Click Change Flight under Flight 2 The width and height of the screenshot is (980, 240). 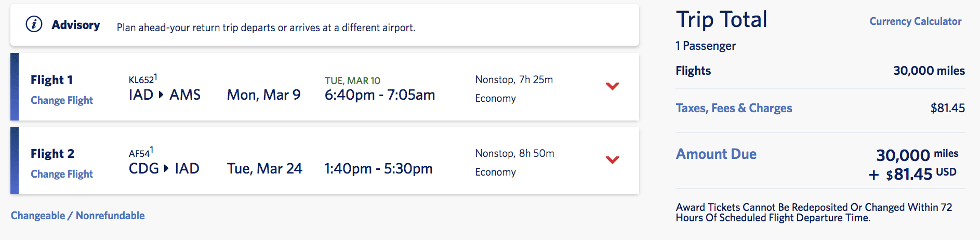click(x=62, y=174)
